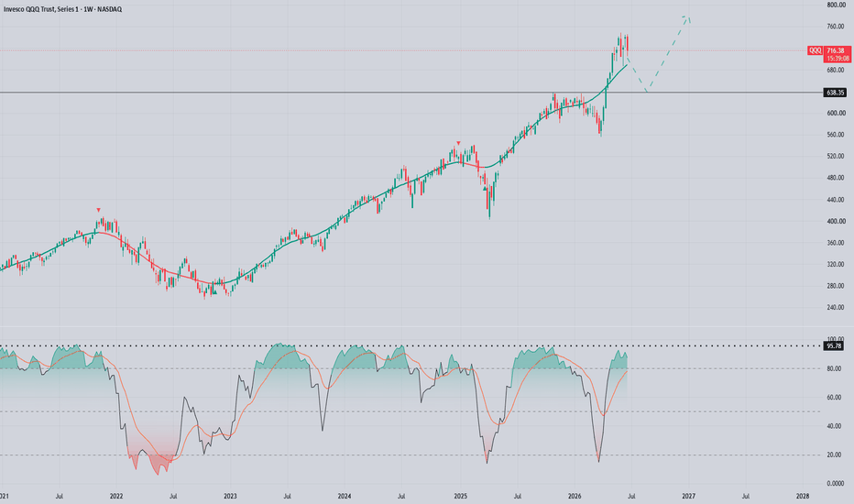
Task: Click the 20.00 oscillator scale label
Action: pos(835,455)
